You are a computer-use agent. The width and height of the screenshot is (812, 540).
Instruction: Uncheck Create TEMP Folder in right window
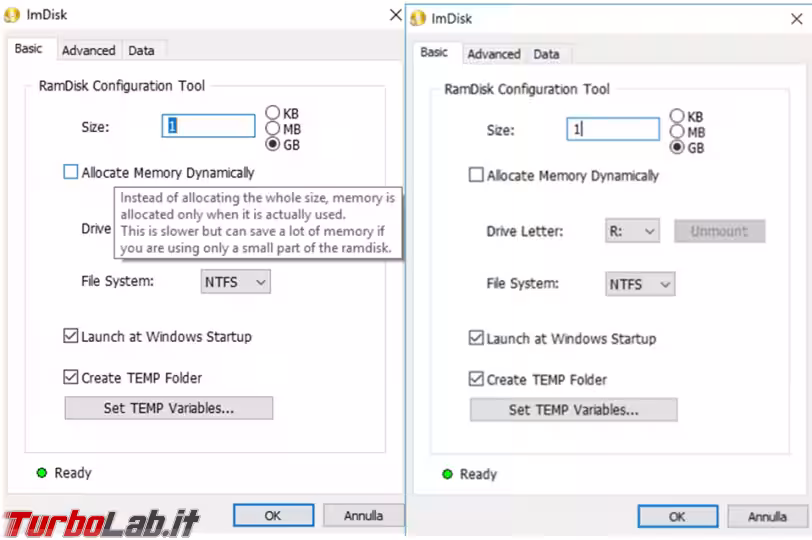[x=476, y=379]
